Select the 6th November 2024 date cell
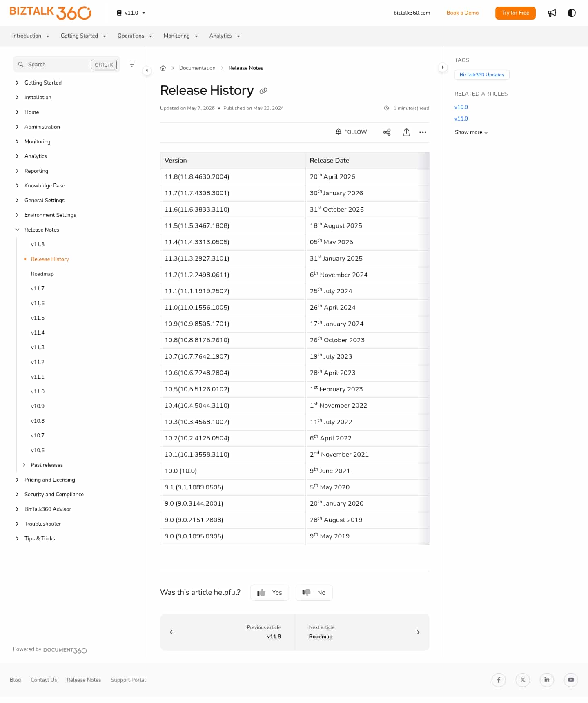 (367, 275)
